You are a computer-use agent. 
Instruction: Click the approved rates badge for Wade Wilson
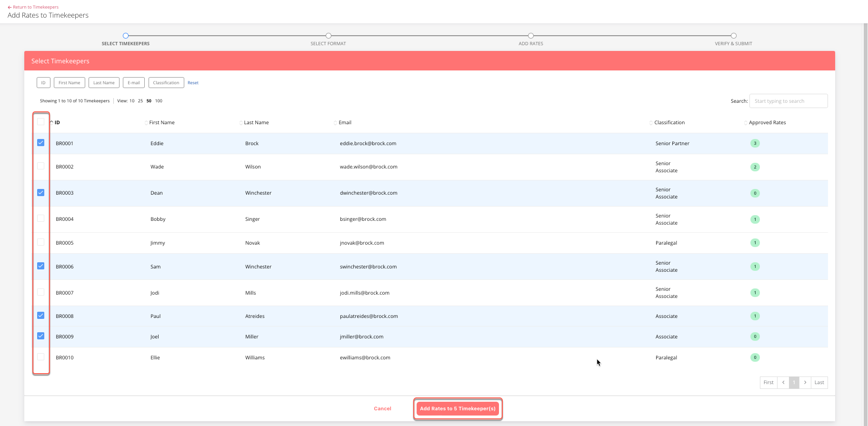(x=755, y=167)
